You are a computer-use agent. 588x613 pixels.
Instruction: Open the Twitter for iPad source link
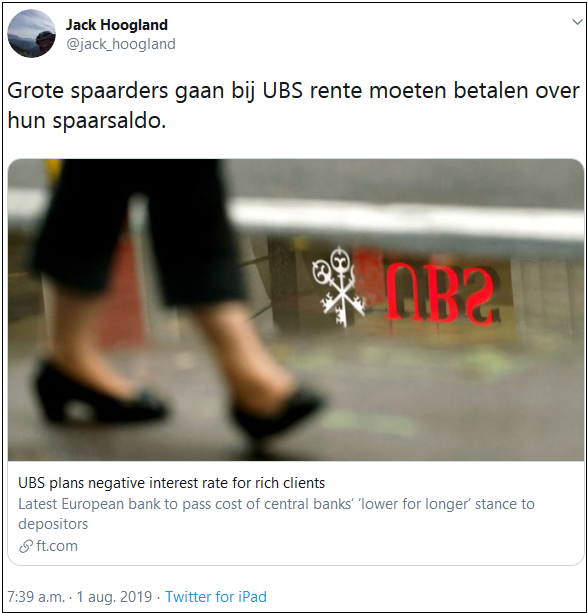click(216, 597)
